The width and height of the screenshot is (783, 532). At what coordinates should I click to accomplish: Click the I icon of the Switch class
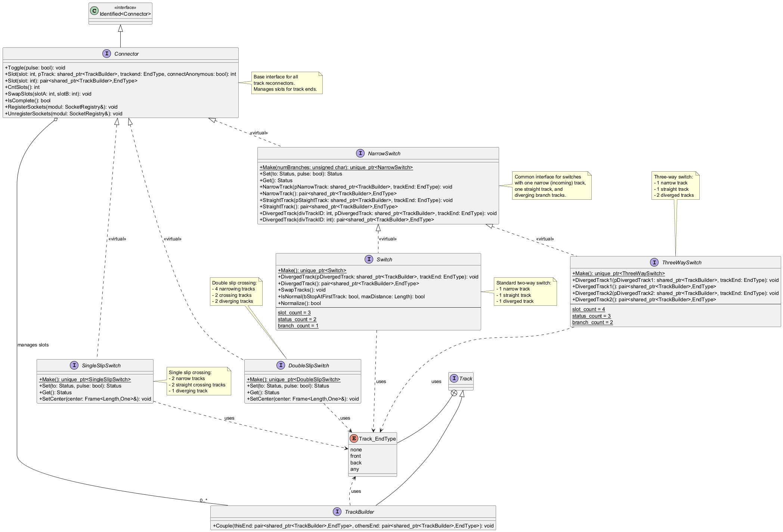pos(369,259)
